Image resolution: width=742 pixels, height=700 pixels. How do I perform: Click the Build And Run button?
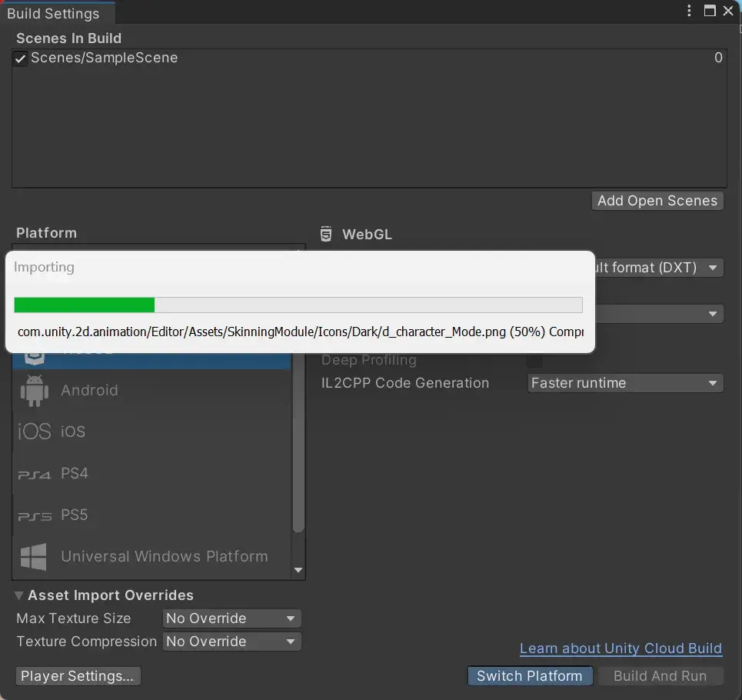pos(660,676)
